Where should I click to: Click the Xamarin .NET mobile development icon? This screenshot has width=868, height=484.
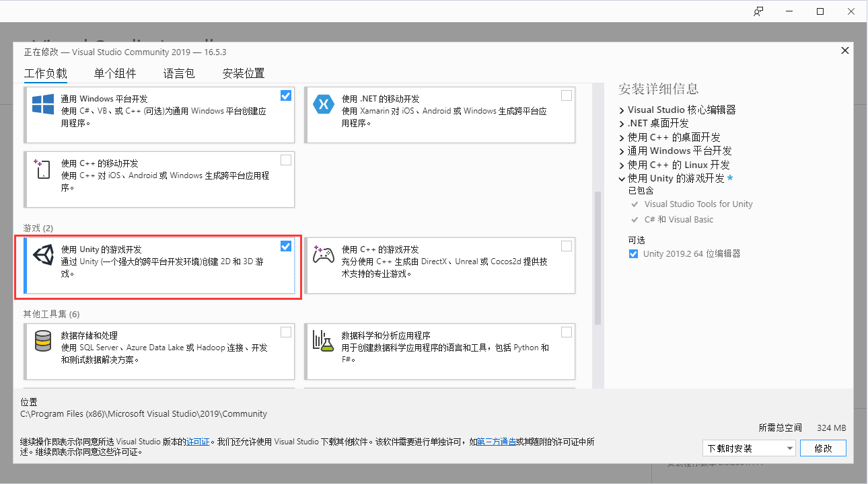pyautogui.click(x=324, y=104)
